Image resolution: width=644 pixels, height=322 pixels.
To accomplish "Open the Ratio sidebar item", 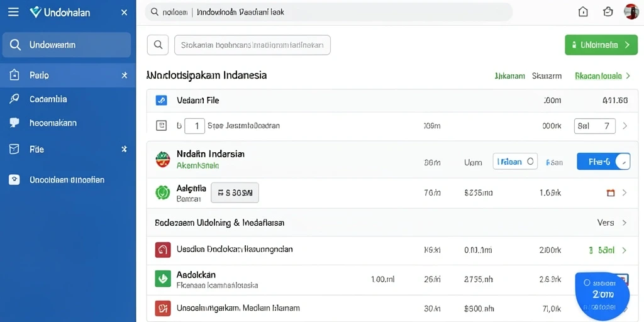I will (x=68, y=75).
